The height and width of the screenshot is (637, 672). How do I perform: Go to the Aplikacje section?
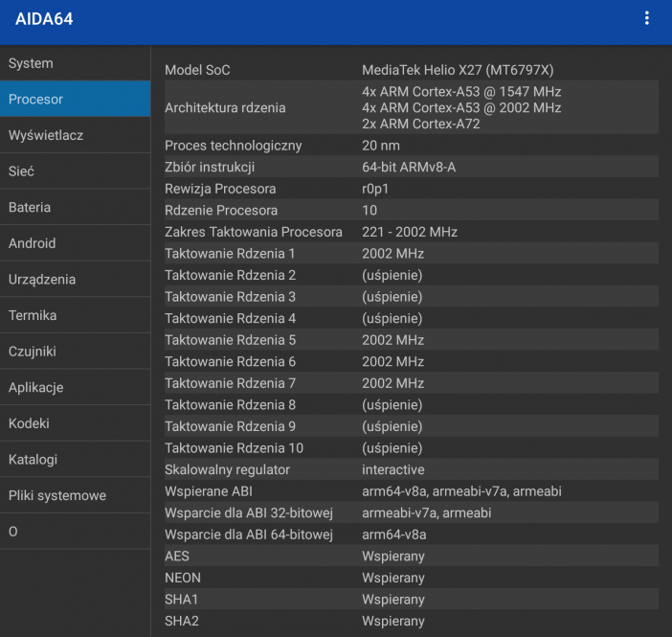pos(75,387)
